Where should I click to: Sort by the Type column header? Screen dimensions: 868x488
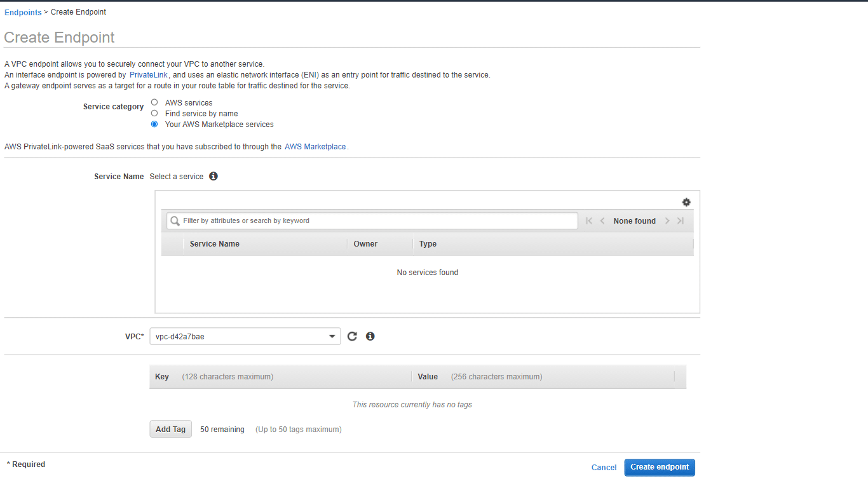428,244
